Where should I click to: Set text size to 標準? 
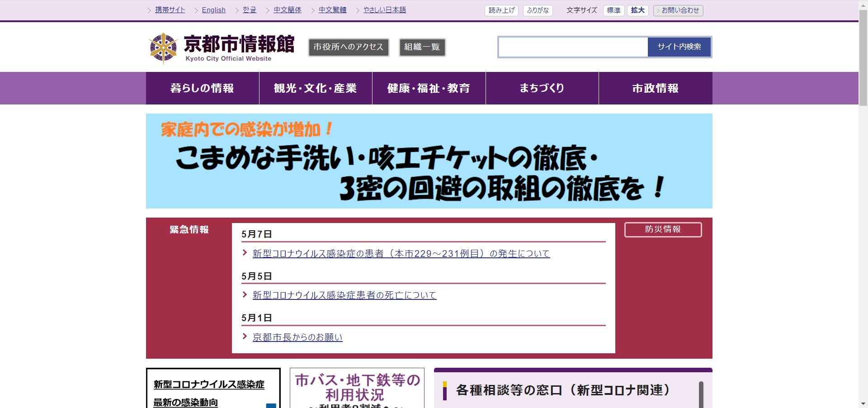[x=613, y=10]
